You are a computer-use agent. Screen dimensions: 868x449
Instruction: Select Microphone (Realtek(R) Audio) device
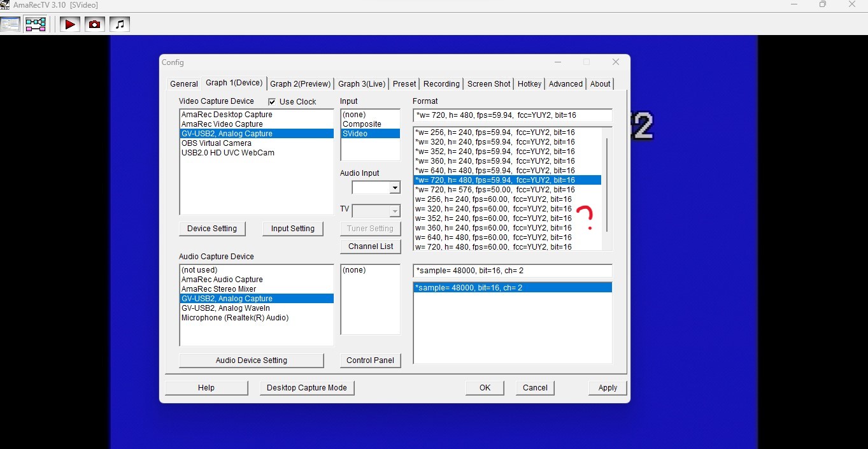tap(257, 318)
